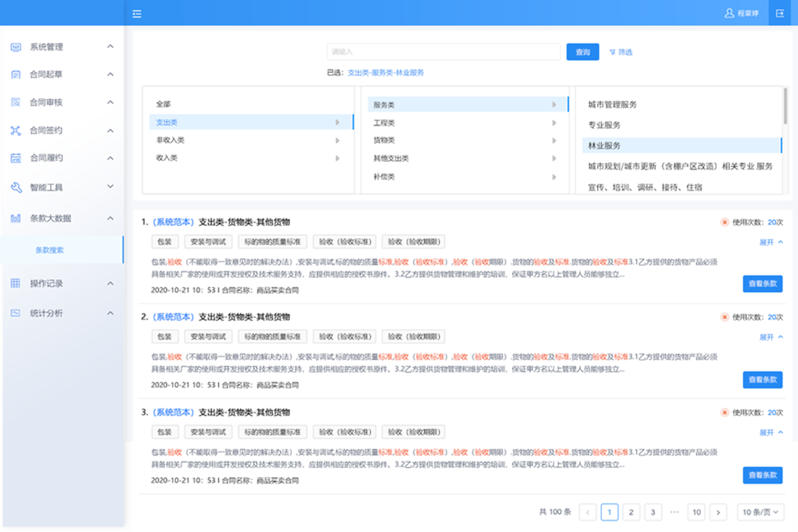Click the 程翠婷 user profile icon
This screenshot has width=798, height=532.
pyautogui.click(x=730, y=13)
